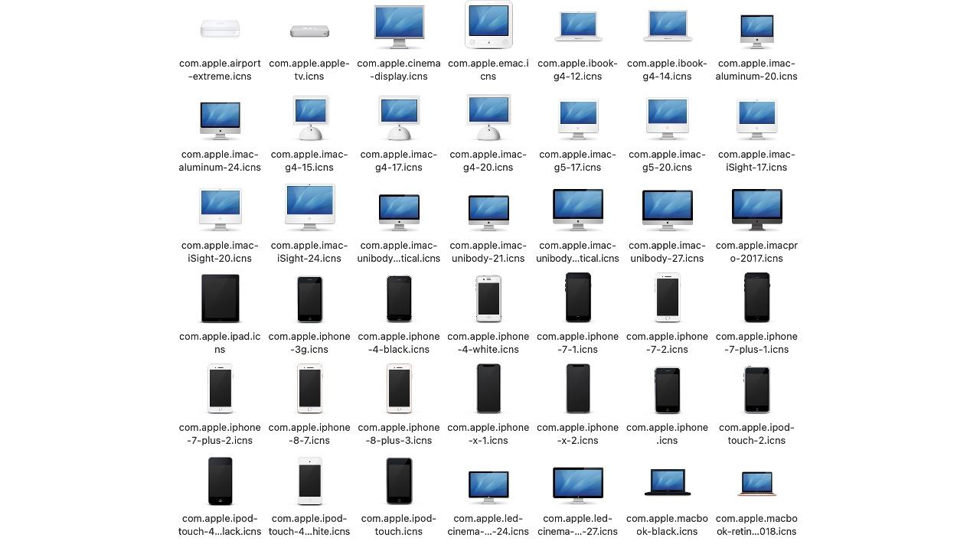Click the iMac iSight 17 icon

pos(757,120)
